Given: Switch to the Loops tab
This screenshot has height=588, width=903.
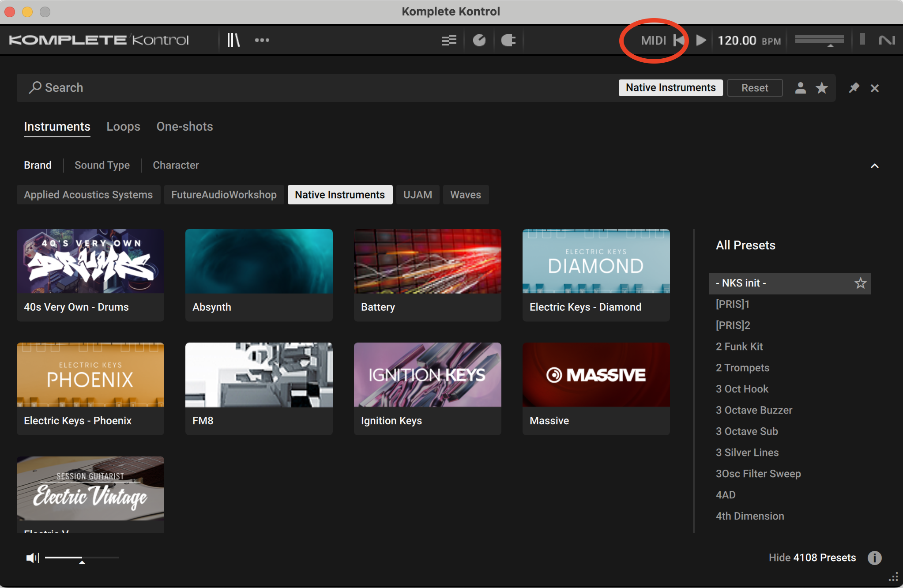Looking at the screenshot, I should pos(123,127).
